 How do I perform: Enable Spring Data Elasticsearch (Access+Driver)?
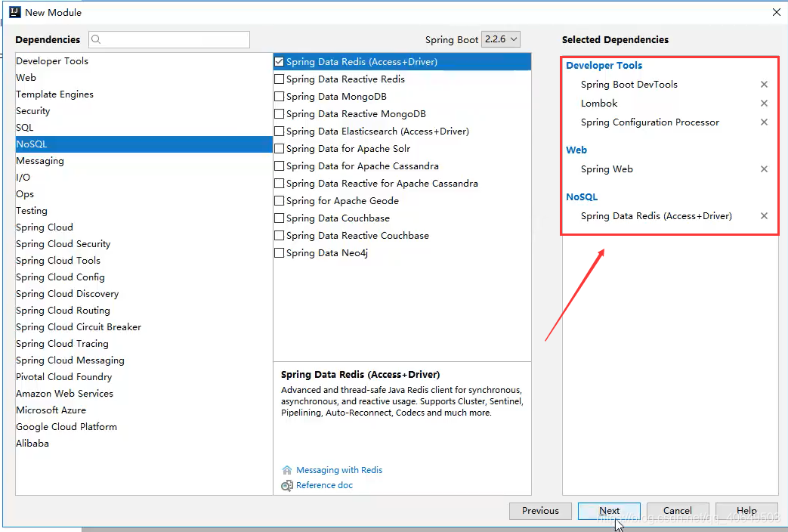pyautogui.click(x=279, y=131)
